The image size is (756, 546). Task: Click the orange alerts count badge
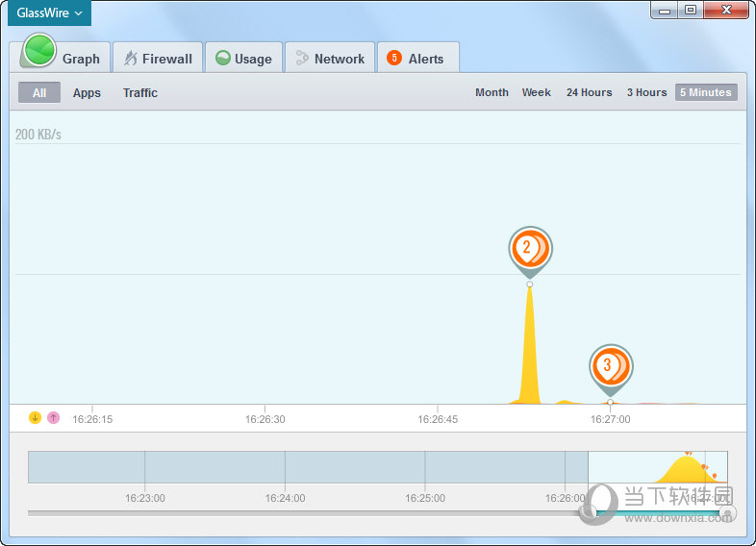[x=394, y=58]
